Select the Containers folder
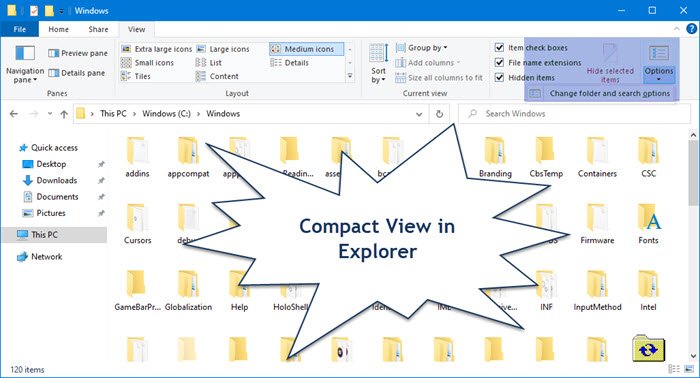Image resolution: width=700 pixels, height=378 pixels. [597, 157]
